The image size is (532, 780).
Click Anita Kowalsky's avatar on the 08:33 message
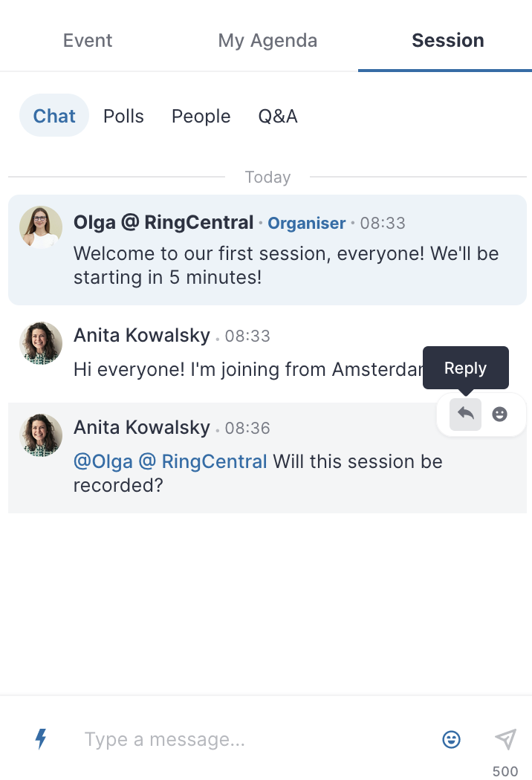[x=41, y=342]
